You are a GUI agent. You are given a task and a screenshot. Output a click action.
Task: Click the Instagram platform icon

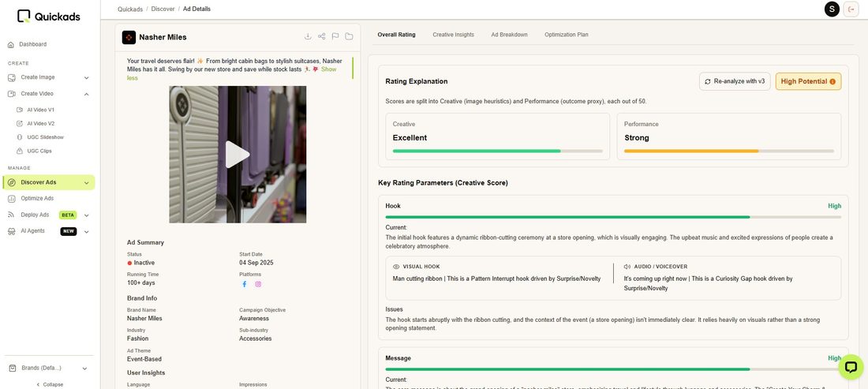coord(258,284)
